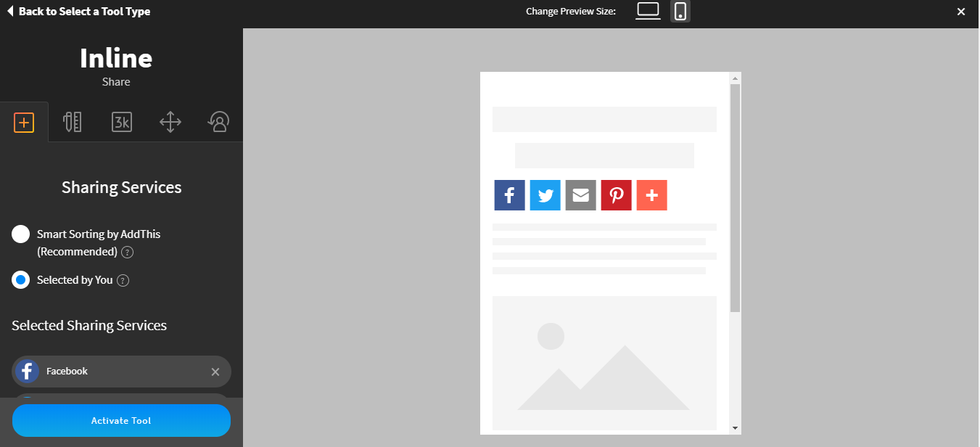The width and height of the screenshot is (980, 447).
Task: Go back to Select a Tool Type
Action: pyautogui.click(x=79, y=12)
